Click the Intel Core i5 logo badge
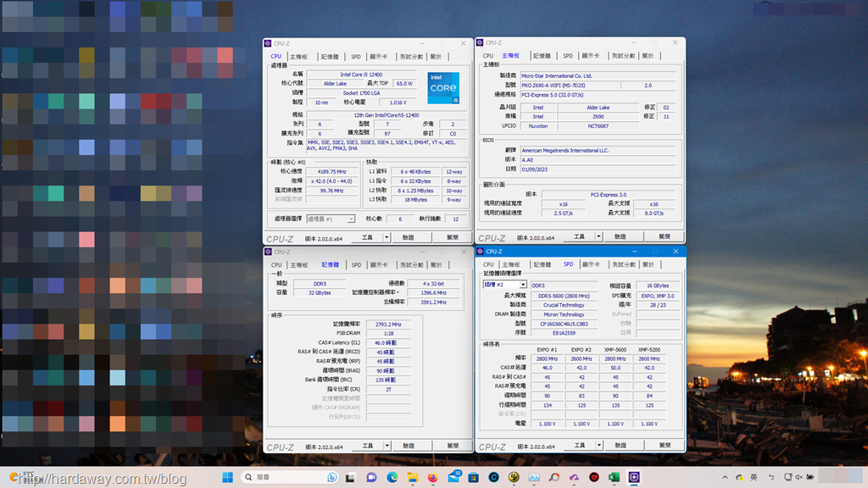Screen dimensions: 868x488 click(x=443, y=88)
